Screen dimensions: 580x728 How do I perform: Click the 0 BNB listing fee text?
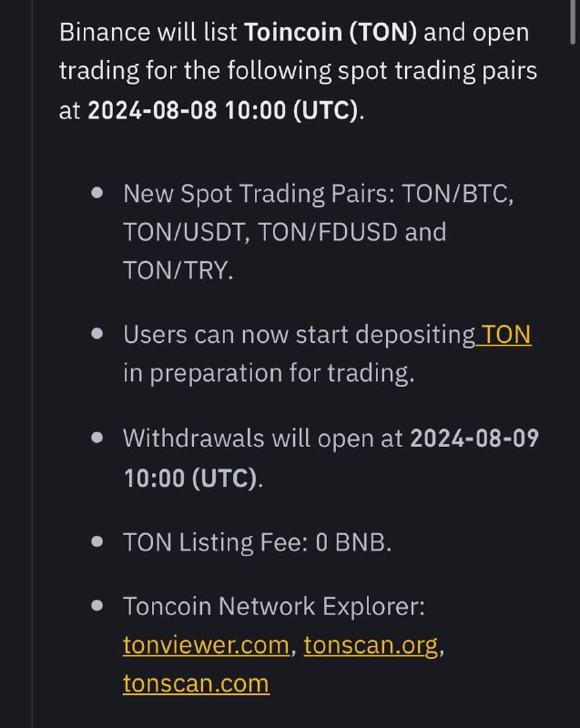click(x=351, y=542)
